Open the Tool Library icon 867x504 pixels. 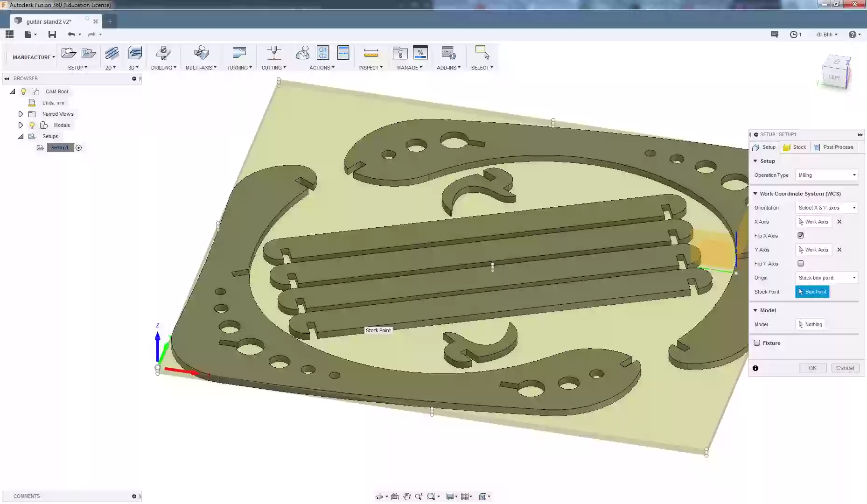coord(400,53)
